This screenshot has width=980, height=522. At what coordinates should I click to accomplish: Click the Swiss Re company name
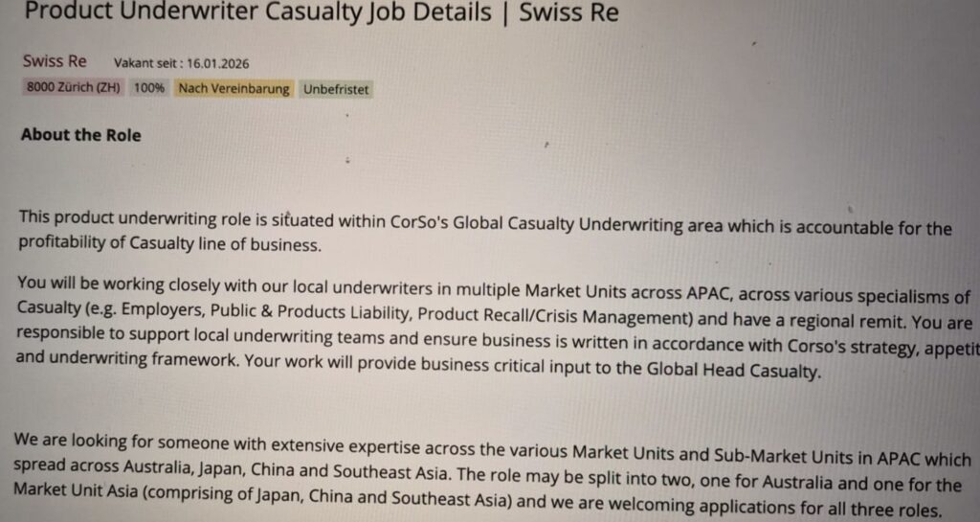pos(55,61)
